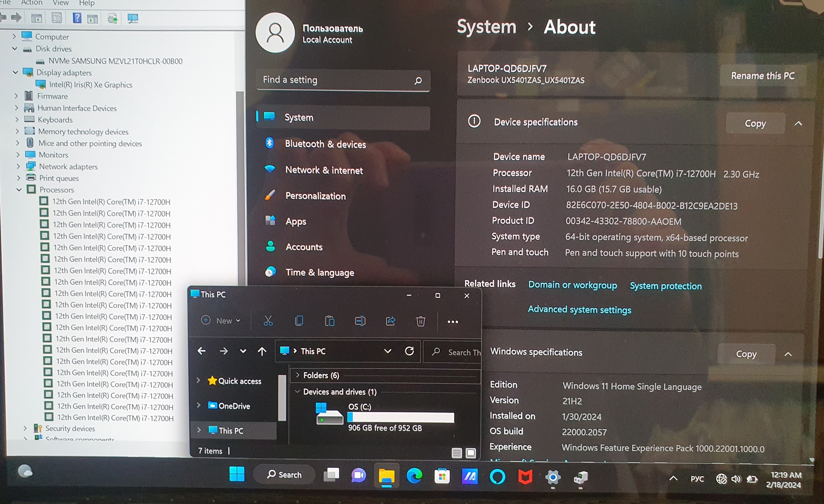The width and height of the screenshot is (824, 504).
Task: Open Bluetooth & devices settings page
Action: click(325, 144)
